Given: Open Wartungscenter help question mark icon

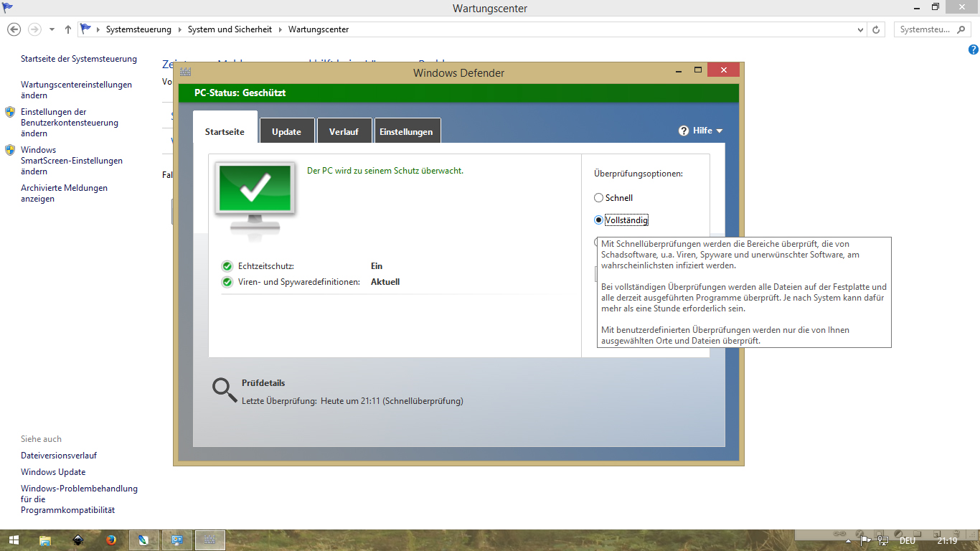Looking at the screenshot, I should [x=973, y=50].
